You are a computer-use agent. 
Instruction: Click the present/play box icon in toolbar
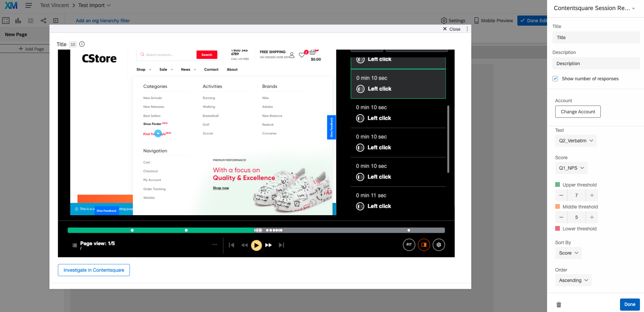(56, 21)
